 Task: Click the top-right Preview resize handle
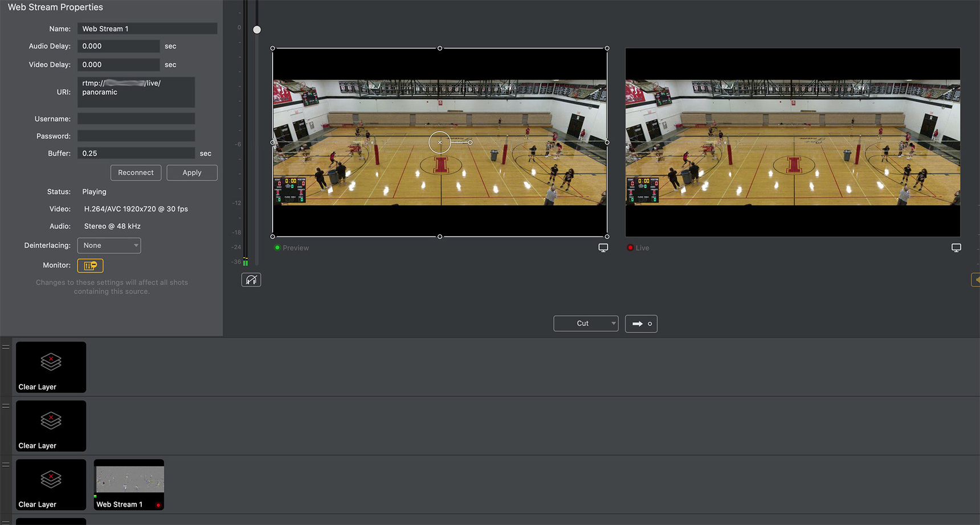coord(607,48)
